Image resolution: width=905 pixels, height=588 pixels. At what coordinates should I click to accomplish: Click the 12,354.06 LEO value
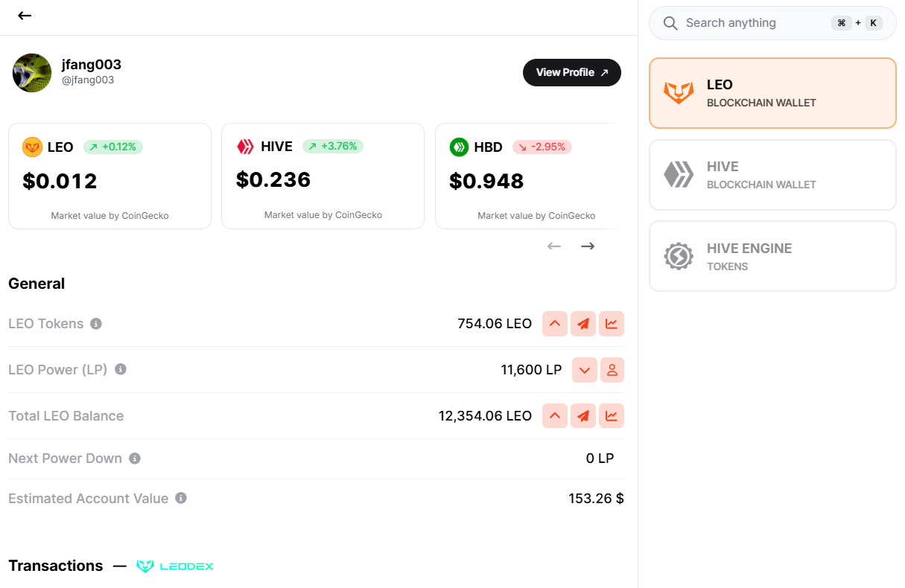pos(486,416)
